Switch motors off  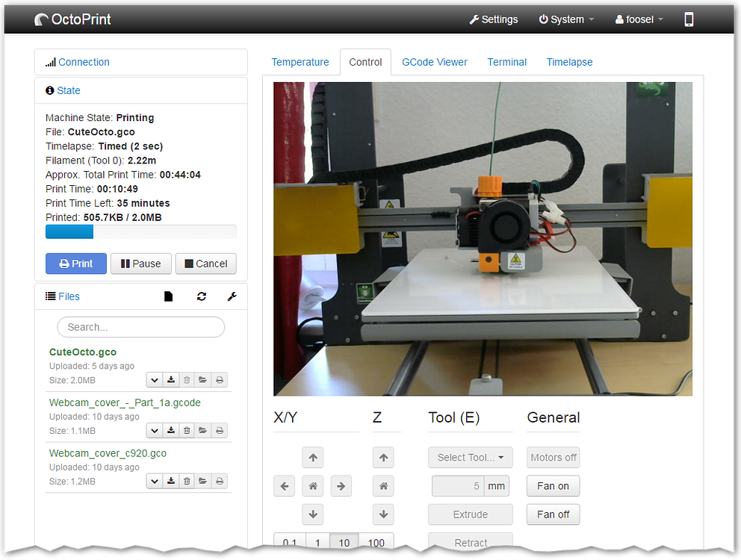[x=553, y=457]
